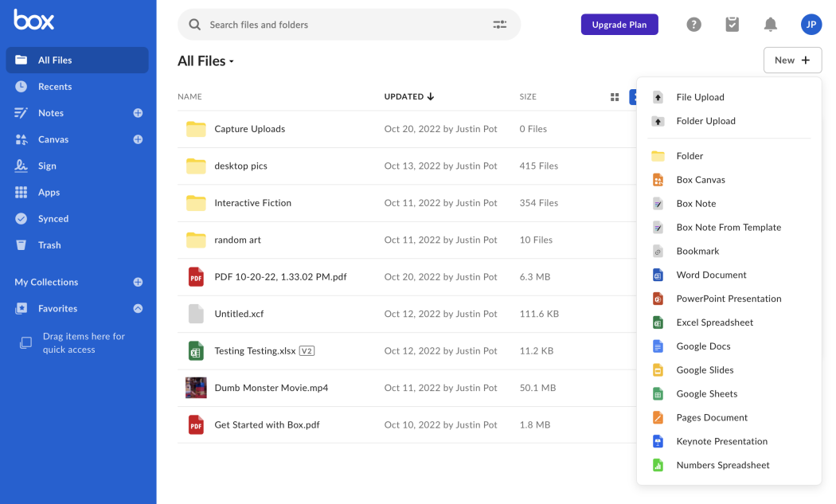Open Get Started with Box.pdf
The height and width of the screenshot is (504, 836).
click(267, 425)
